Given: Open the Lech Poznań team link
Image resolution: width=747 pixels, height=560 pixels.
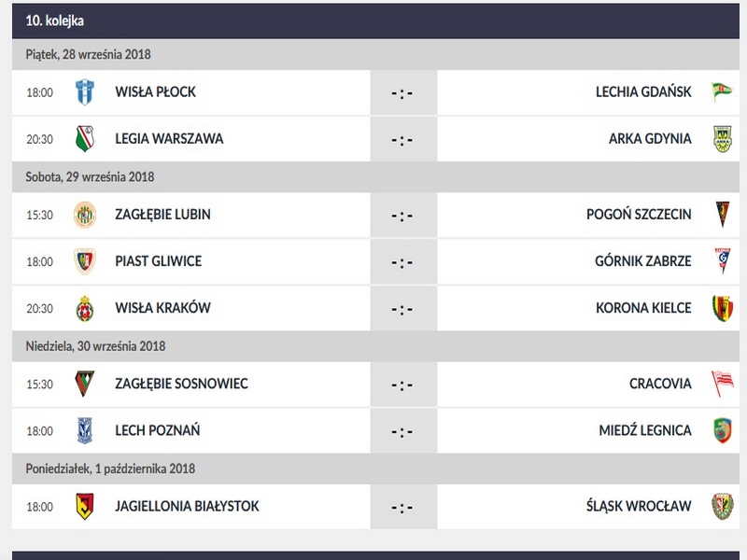Looking at the screenshot, I should (x=157, y=431).
